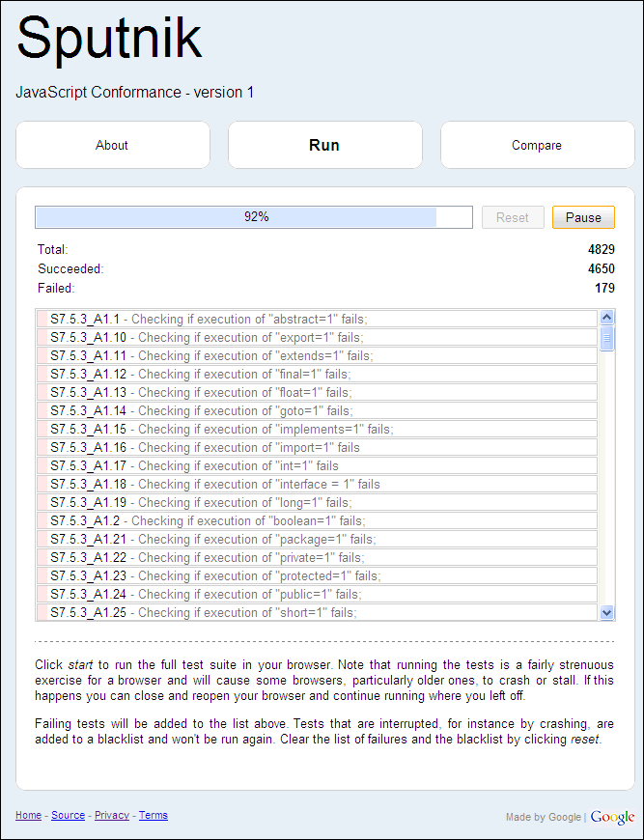Image resolution: width=644 pixels, height=840 pixels.
Task: Select failed test S7.5.3_A1.12 "final=1"
Action: tap(318, 374)
